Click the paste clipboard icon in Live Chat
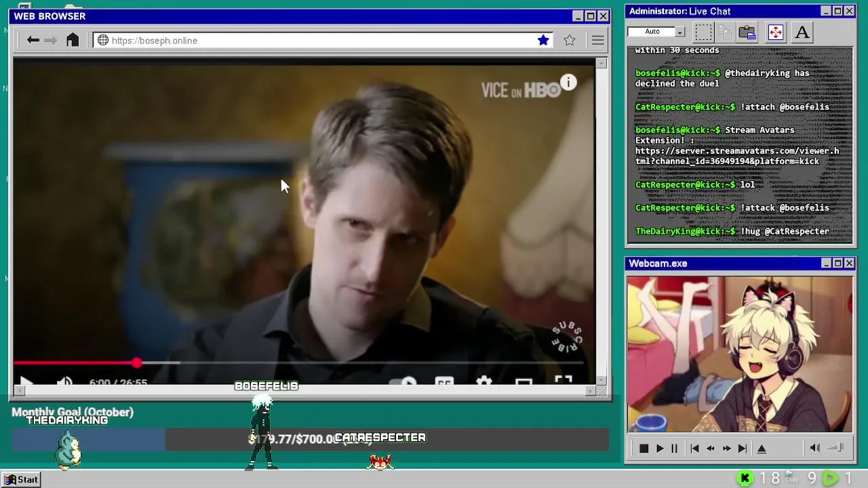Viewport: 868px width, 488px height. (x=747, y=32)
